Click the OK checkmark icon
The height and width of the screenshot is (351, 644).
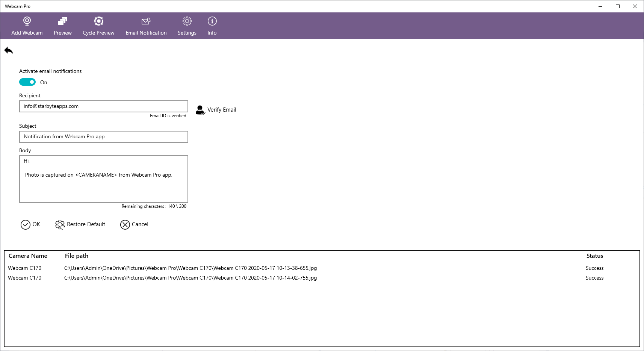25,224
